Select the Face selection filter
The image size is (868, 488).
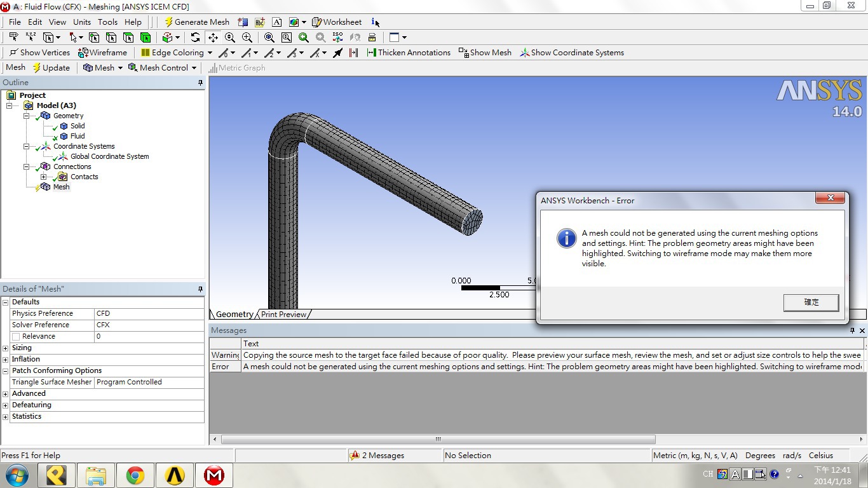[128, 37]
